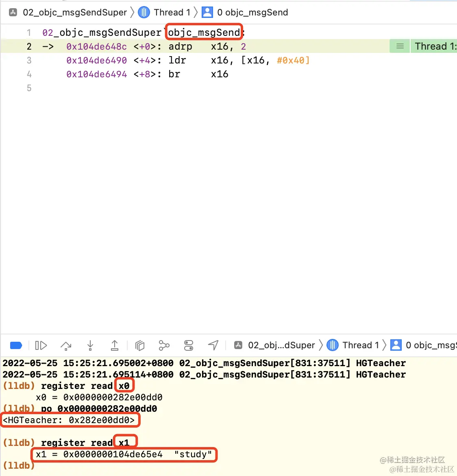Open the Thread 1 item in the top jump bar
457x476 pixels.
pyautogui.click(x=172, y=13)
